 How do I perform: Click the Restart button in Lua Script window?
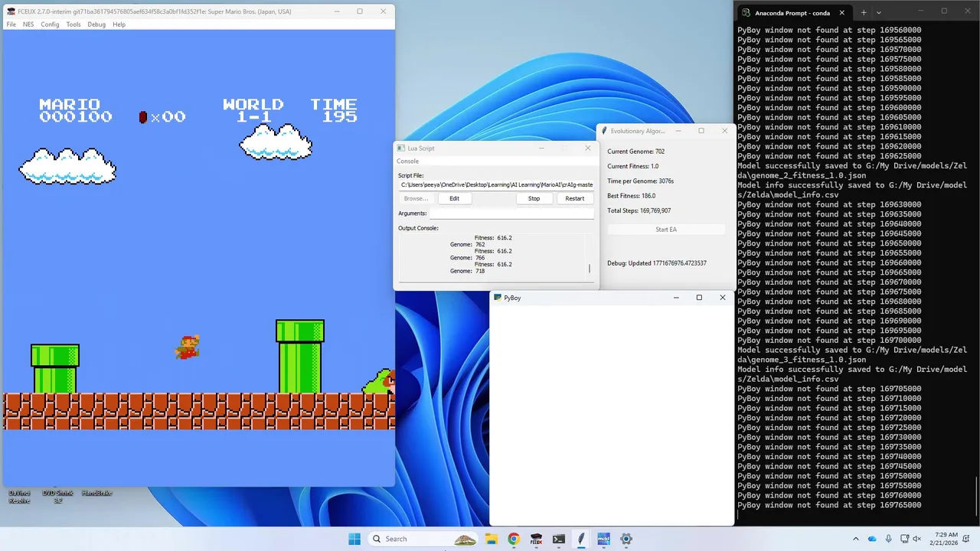pyautogui.click(x=575, y=198)
